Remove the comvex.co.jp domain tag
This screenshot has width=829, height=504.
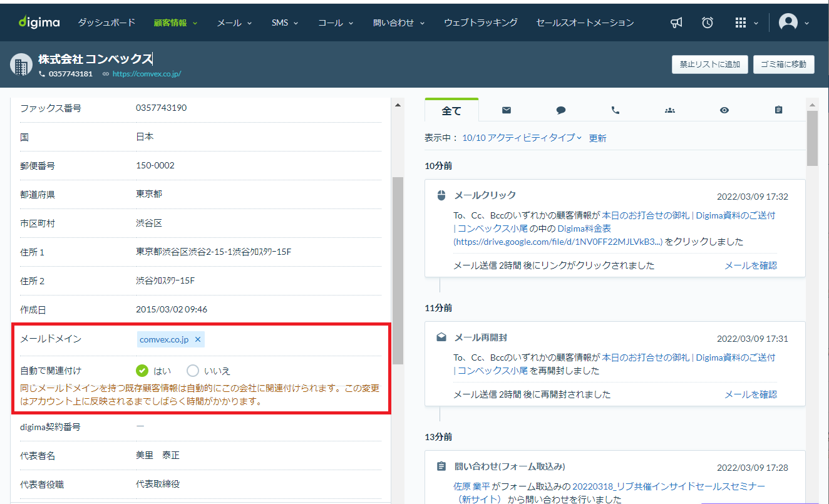pyautogui.click(x=198, y=339)
